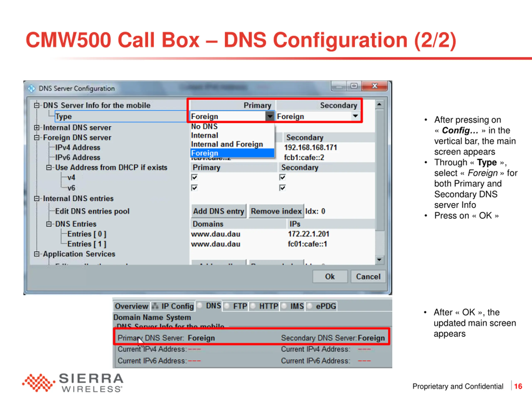
Task: Confirm with the Ok button
Action: [x=330, y=277]
